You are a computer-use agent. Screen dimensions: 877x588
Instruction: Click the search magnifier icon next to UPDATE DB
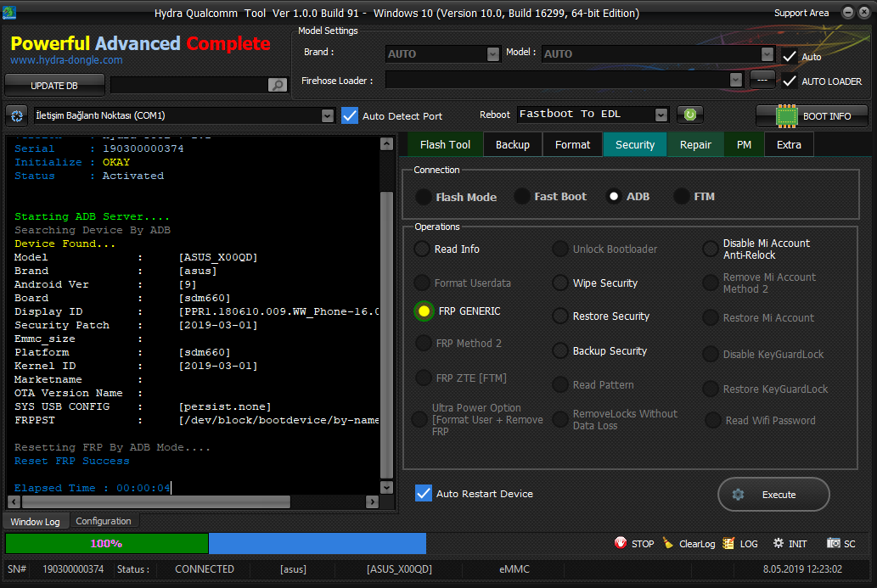point(278,85)
